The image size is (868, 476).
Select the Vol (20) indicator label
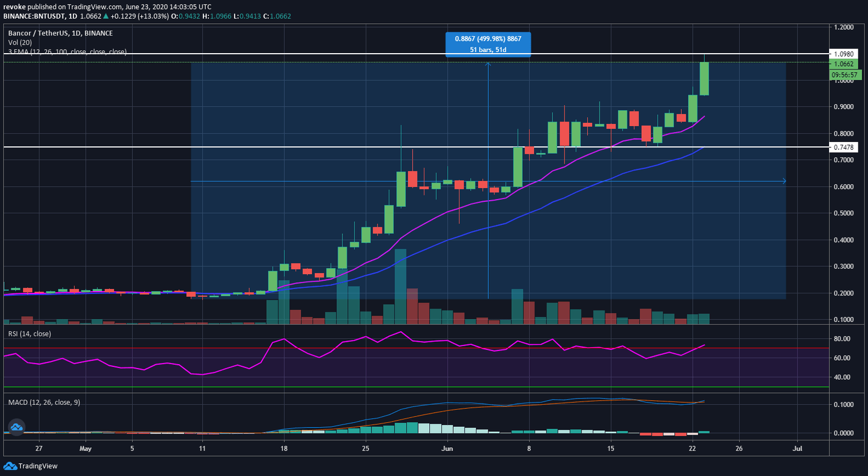coord(20,42)
